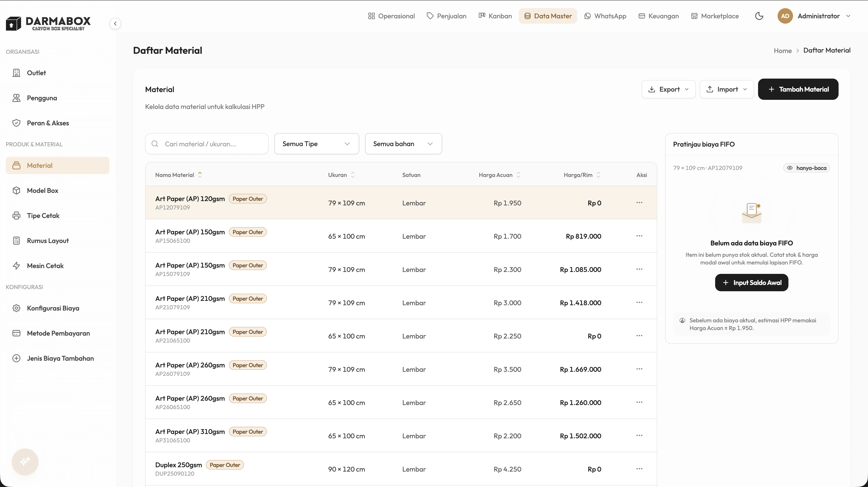Click the HPP estimate info icon

(x=682, y=320)
